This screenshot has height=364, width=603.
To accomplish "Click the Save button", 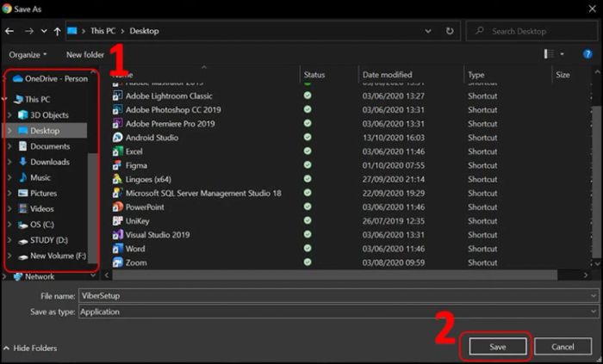I will click(498, 347).
